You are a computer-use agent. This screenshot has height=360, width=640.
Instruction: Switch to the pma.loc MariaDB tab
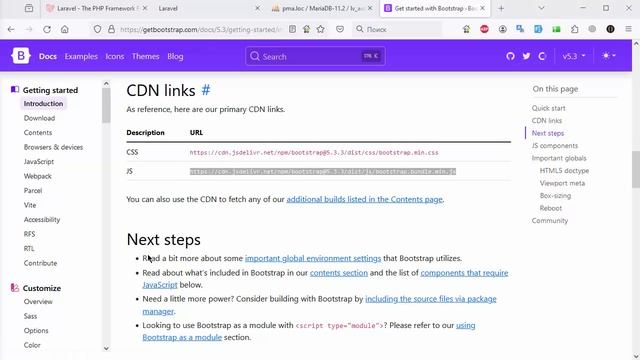coord(322,8)
